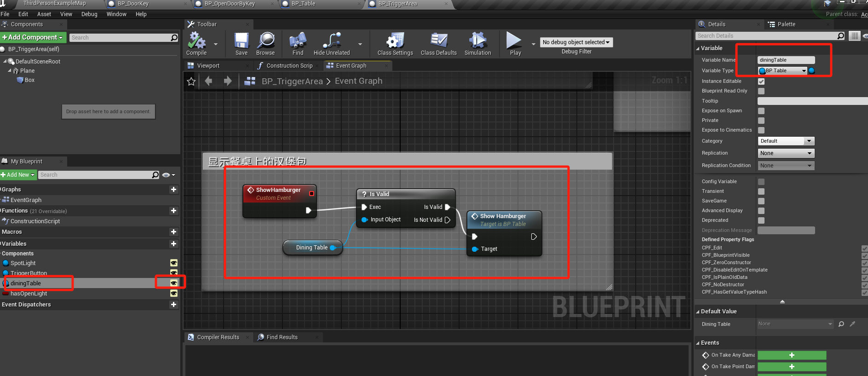The width and height of the screenshot is (868, 376).
Task: Open the debug object filter dropdown
Action: (x=576, y=42)
